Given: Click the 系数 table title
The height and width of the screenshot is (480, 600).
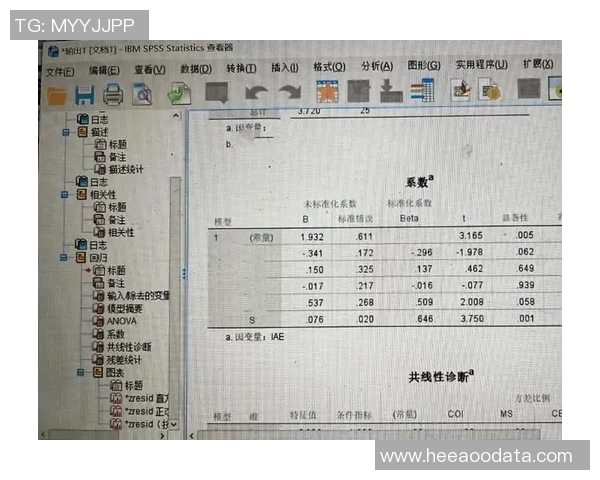Looking at the screenshot, I should [x=419, y=181].
